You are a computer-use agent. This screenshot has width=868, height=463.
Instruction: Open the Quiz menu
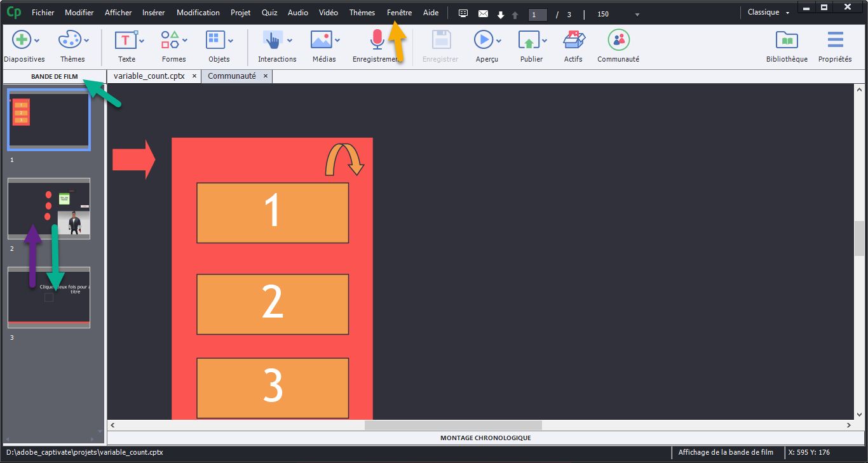[269, 13]
